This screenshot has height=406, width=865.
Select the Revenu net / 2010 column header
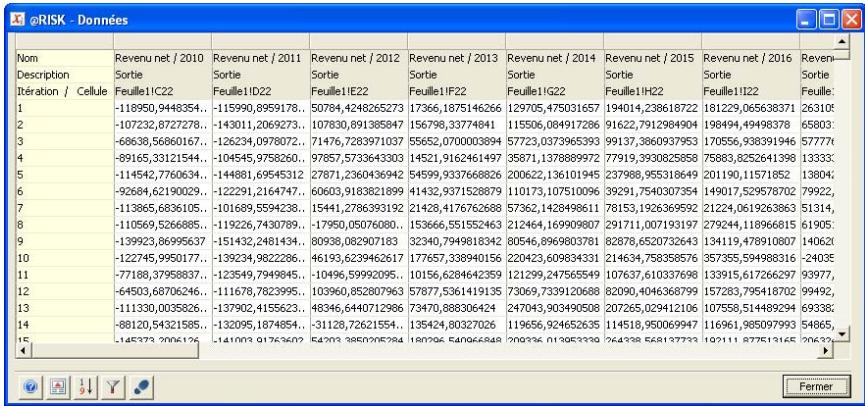(160, 58)
